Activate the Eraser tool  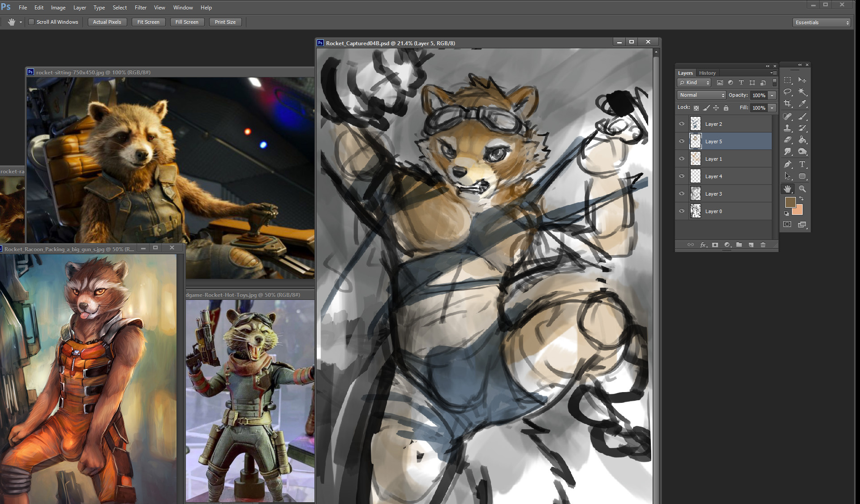tap(787, 140)
